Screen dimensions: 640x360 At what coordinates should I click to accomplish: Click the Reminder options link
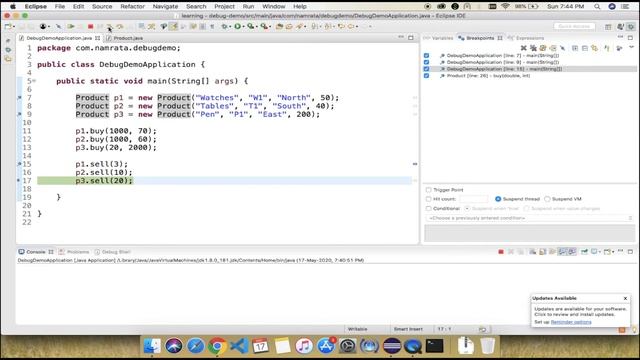571,322
